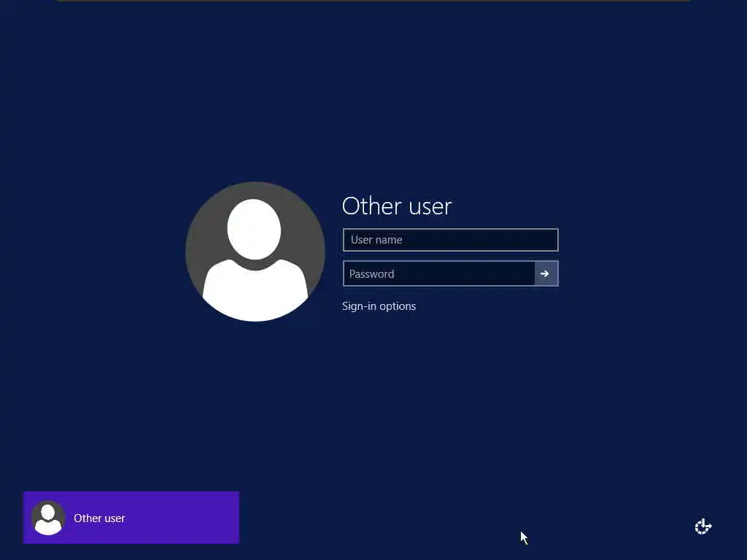The width and height of the screenshot is (747, 560).
Task: Select the Other user account tile
Action: [131, 518]
